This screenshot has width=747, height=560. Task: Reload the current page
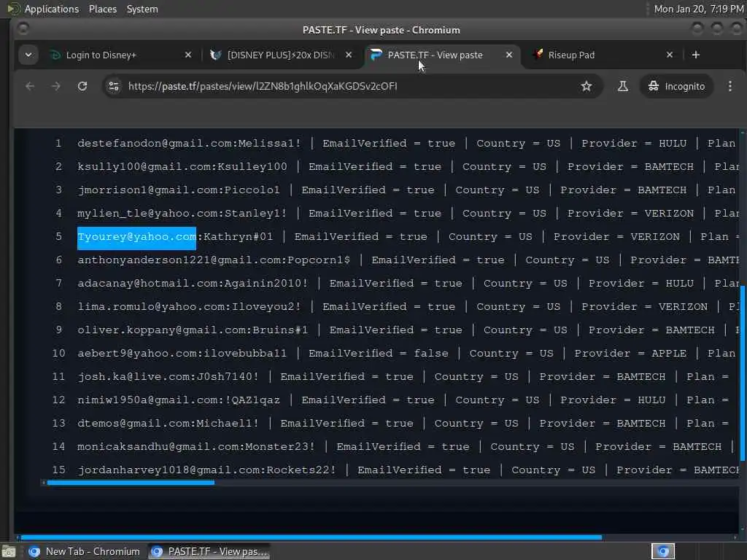coord(82,86)
